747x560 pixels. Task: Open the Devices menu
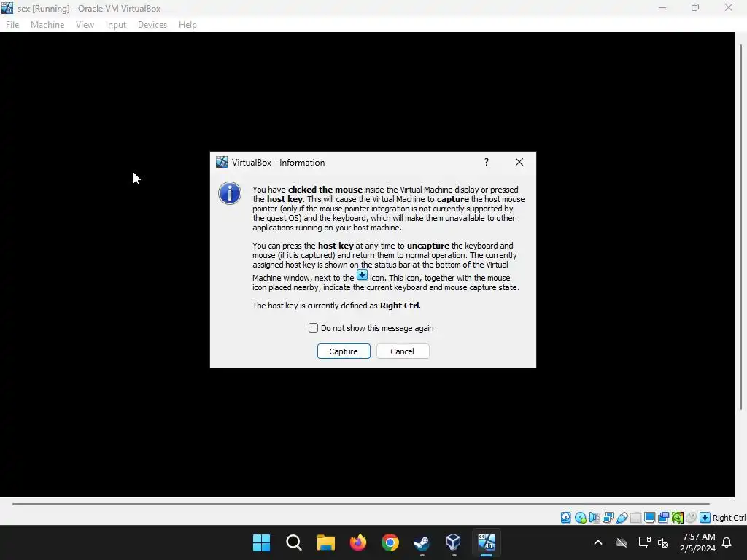(x=152, y=25)
